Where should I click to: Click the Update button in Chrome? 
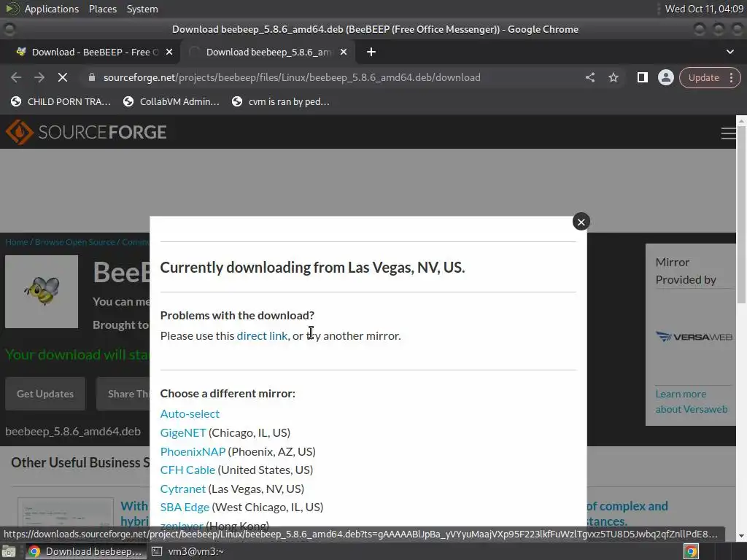[x=703, y=77]
